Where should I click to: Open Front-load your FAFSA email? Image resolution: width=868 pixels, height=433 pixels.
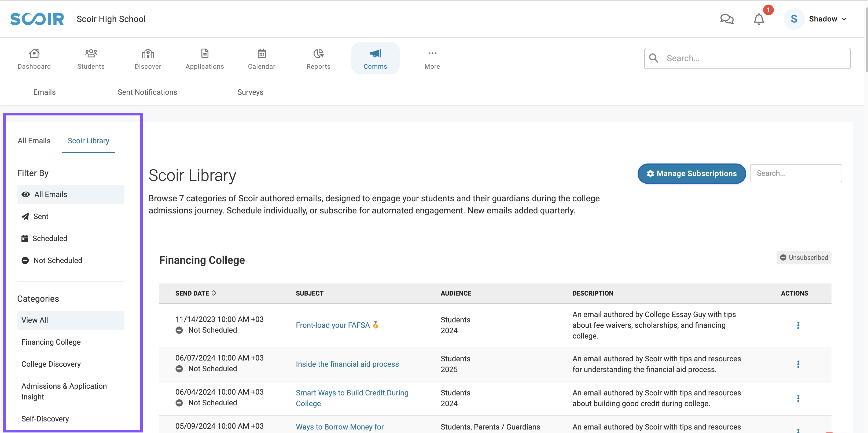click(x=337, y=325)
